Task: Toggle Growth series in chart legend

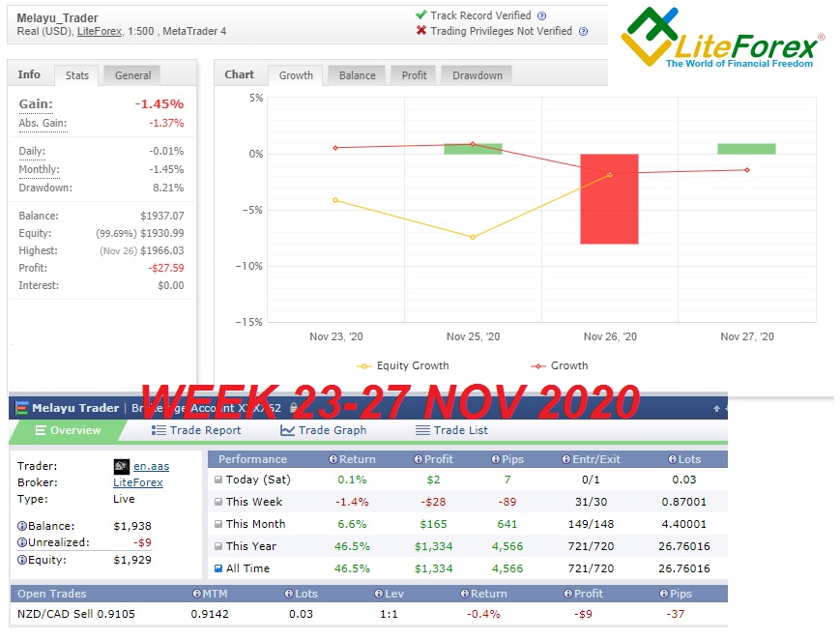Action: click(x=560, y=366)
